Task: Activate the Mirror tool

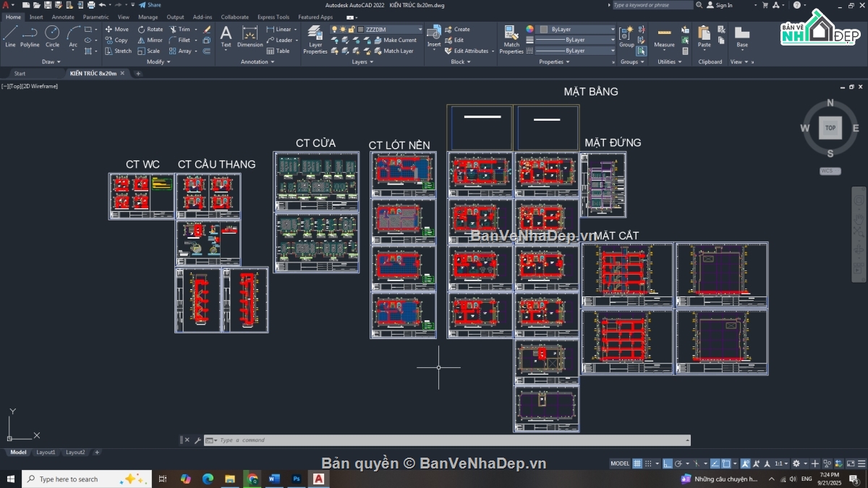Action: coord(150,40)
